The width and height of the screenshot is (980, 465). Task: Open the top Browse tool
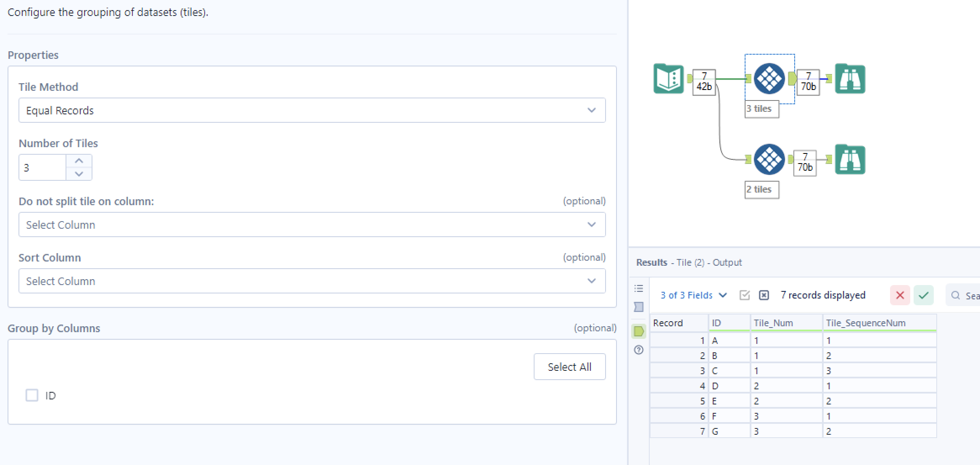coord(850,79)
